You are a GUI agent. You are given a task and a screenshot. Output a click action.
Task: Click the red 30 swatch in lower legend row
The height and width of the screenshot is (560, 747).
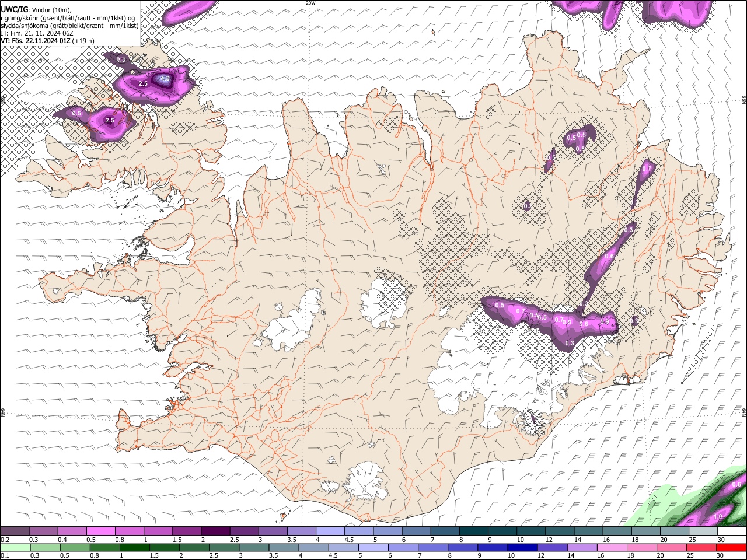[x=731, y=547]
